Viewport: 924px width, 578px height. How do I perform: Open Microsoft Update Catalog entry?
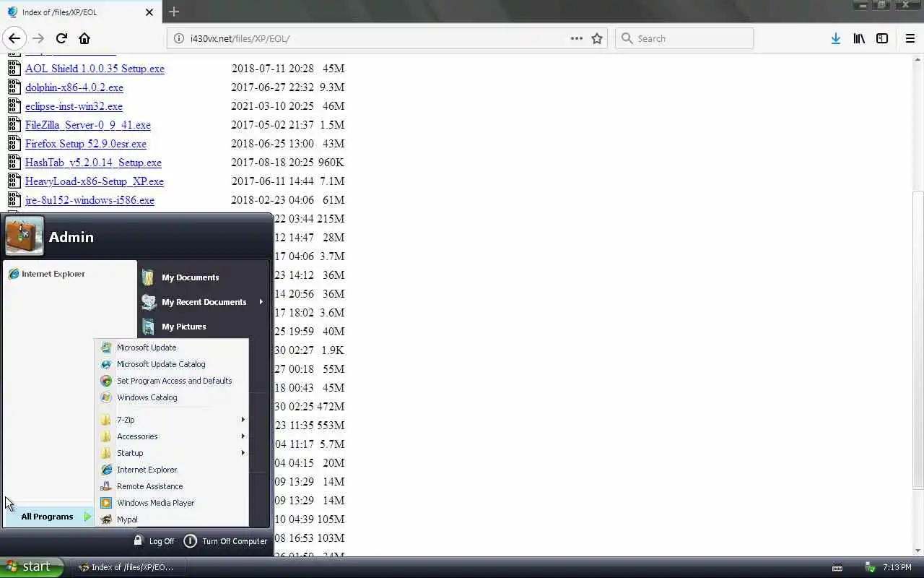[x=173, y=364]
